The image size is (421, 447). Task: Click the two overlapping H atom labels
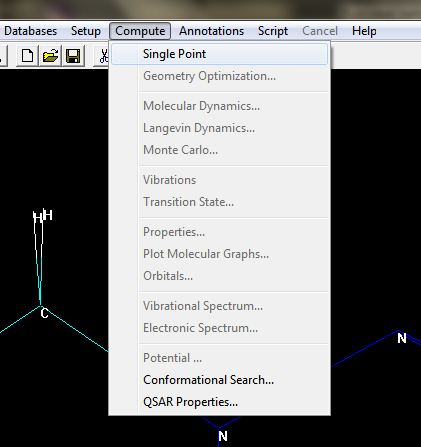(x=43, y=216)
